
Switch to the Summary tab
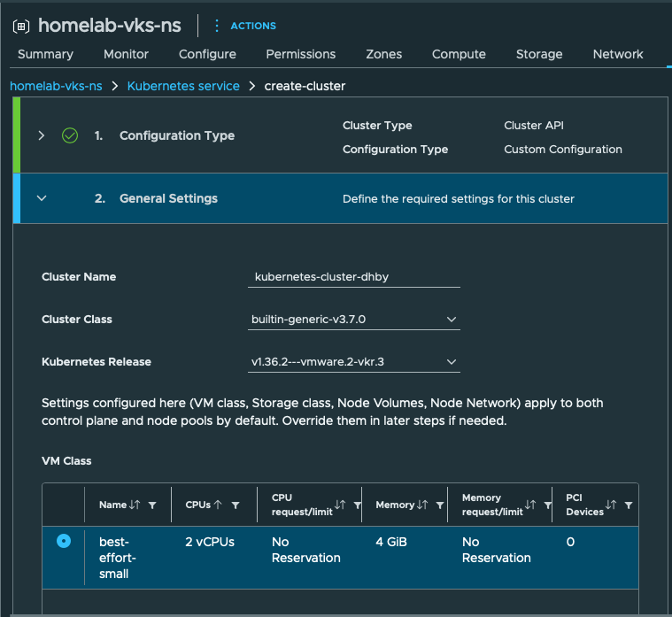[x=45, y=54]
